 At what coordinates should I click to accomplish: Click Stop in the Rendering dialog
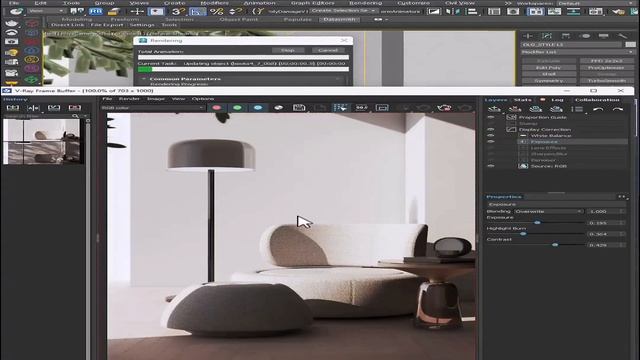click(x=288, y=50)
